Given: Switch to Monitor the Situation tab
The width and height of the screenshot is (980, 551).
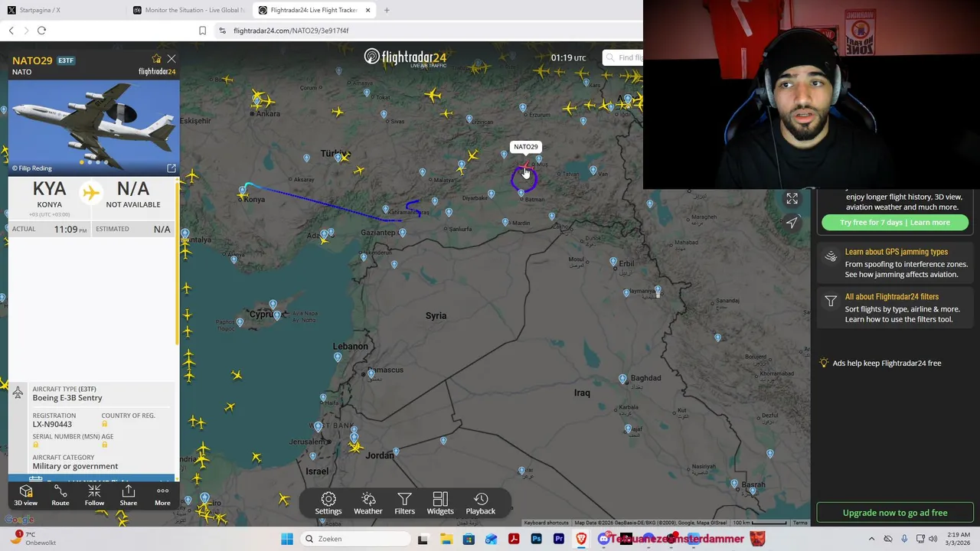Looking at the screenshot, I should click(x=188, y=10).
